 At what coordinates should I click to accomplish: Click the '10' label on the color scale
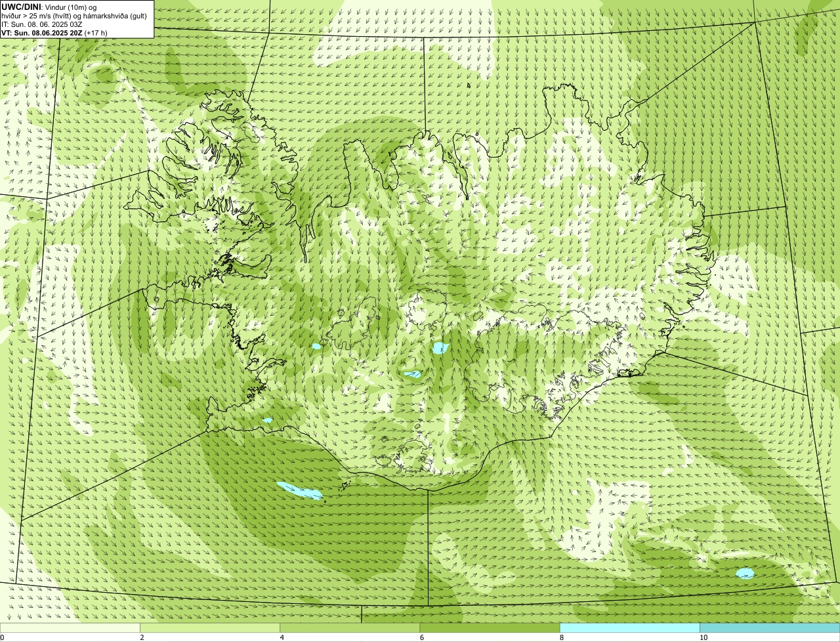point(703,637)
